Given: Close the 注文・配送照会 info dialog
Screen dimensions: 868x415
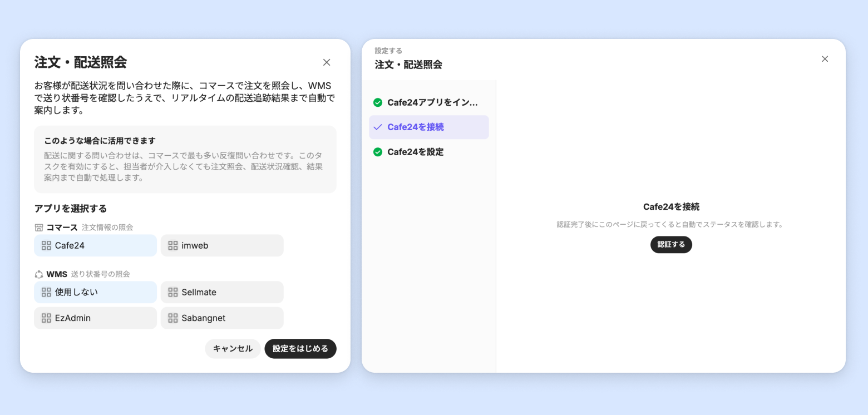Looking at the screenshot, I should pos(327,62).
